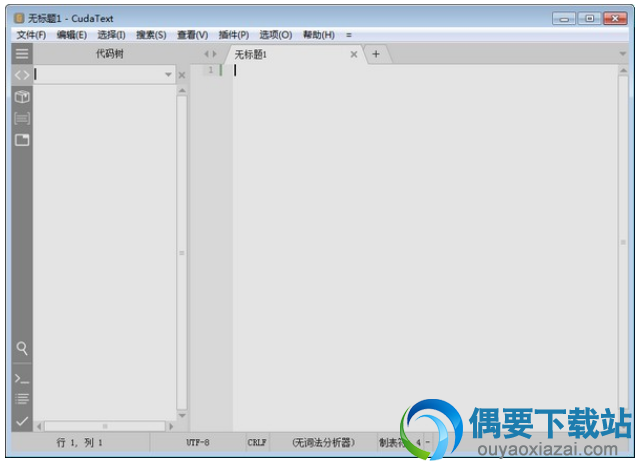Change the UTF-8 encoding in status bar

198,443
